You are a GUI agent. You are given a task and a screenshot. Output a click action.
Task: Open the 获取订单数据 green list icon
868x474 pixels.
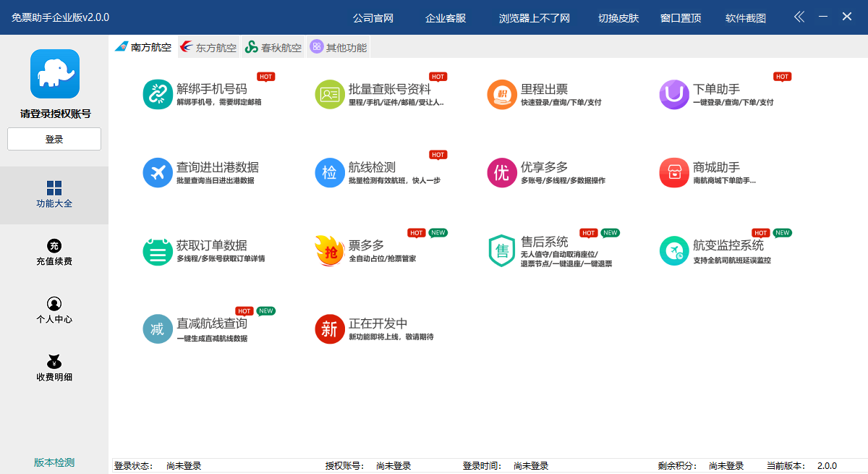[x=157, y=251]
